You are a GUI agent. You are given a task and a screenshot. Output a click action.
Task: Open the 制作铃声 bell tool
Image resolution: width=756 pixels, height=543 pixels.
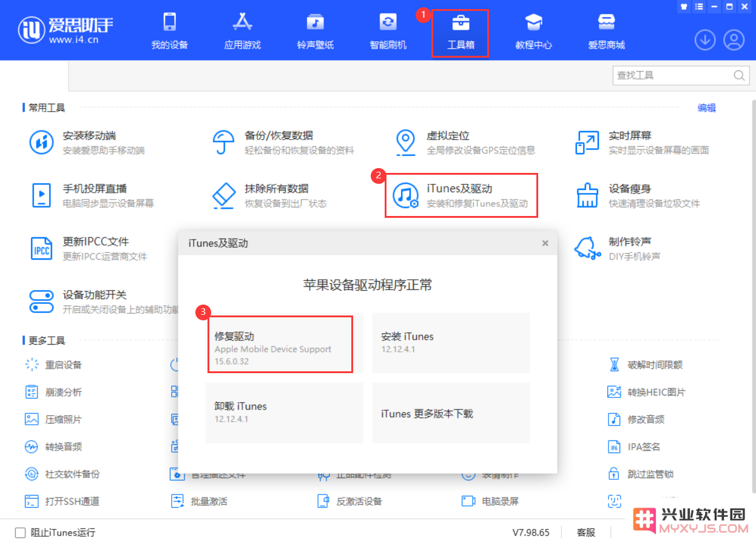click(617, 248)
